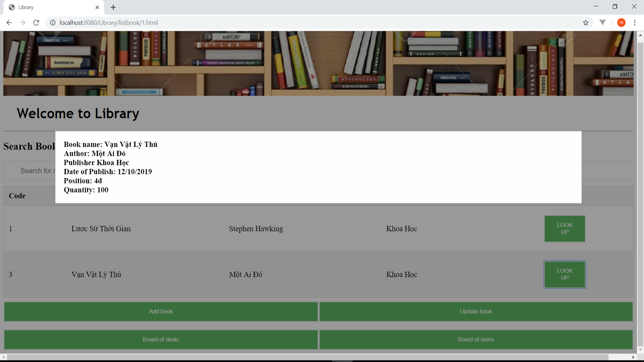Image resolution: width=644 pixels, height=362 pixels.
Task: Open the Board of users
Action: pyautogui.click(x=476, y=340)
